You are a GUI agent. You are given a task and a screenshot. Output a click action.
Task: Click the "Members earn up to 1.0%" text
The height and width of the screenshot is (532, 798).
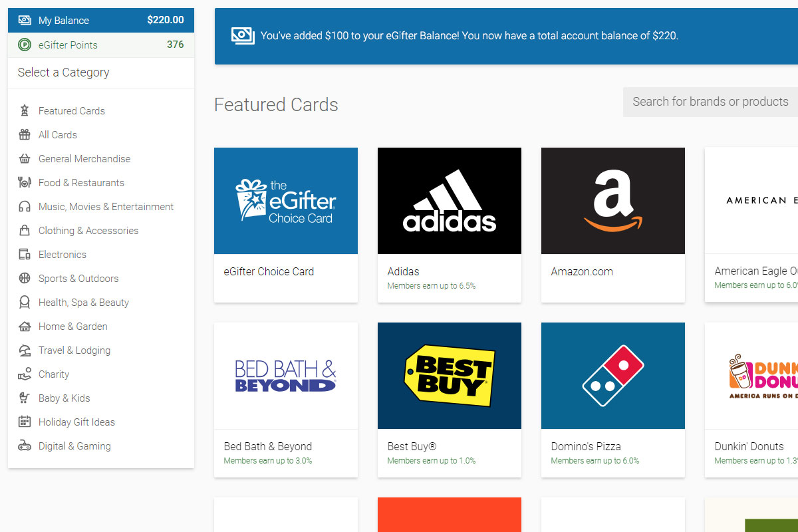point(432,461)
